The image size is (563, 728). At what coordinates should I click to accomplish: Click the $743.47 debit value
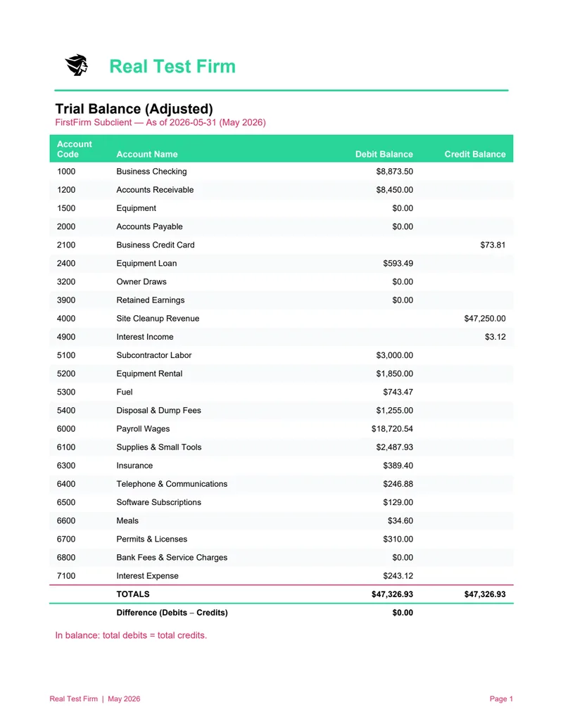(398, 392)
